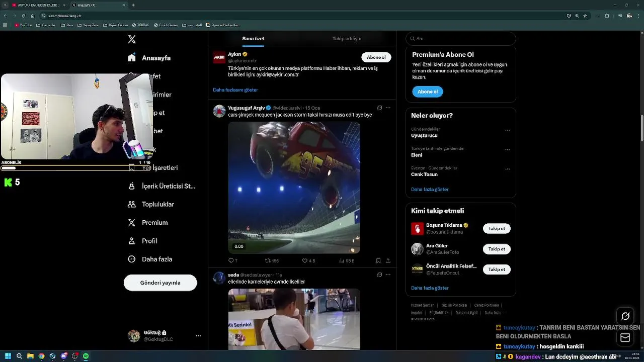Open seda's post photo
644x362 pixels.
(294, 319)
